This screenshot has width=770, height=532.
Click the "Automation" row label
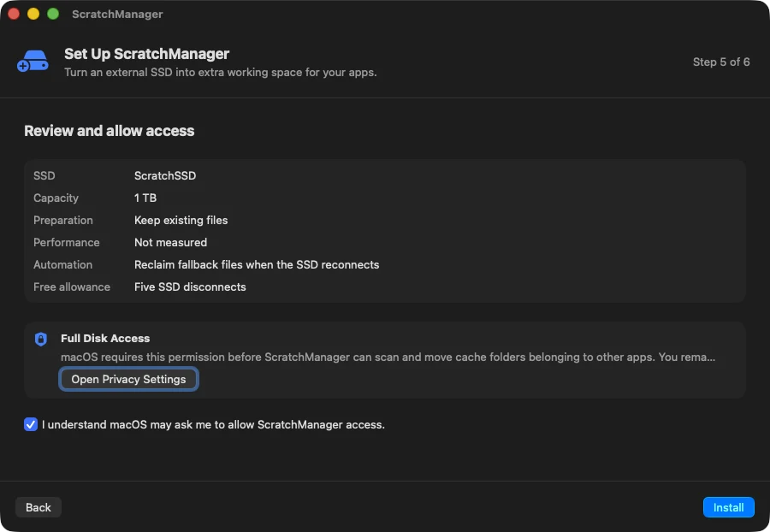click(x=62, y=264)
